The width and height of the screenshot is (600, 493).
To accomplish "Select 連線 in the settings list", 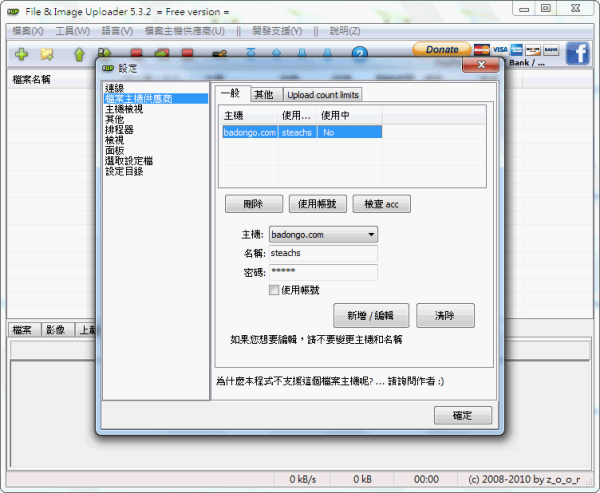I will 114,88.
